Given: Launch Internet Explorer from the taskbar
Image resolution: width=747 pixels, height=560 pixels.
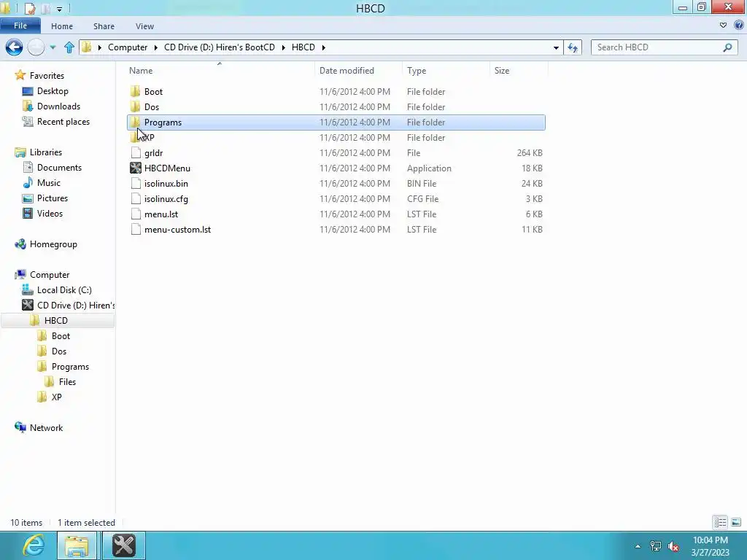Looking at the screenshot, I should [34, 545].
